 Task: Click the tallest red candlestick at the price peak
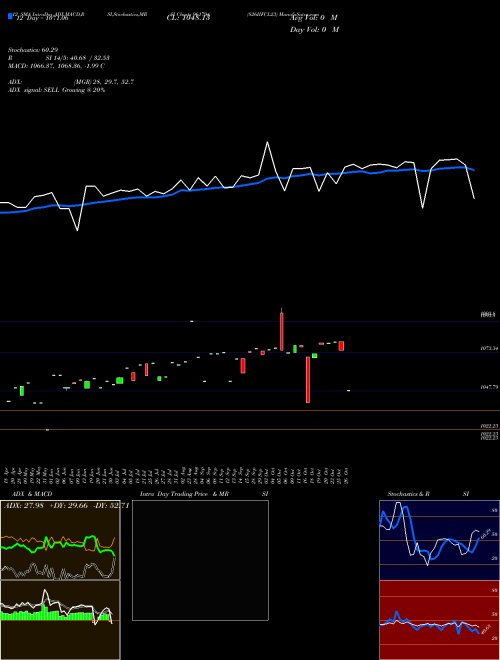point(282,331)
